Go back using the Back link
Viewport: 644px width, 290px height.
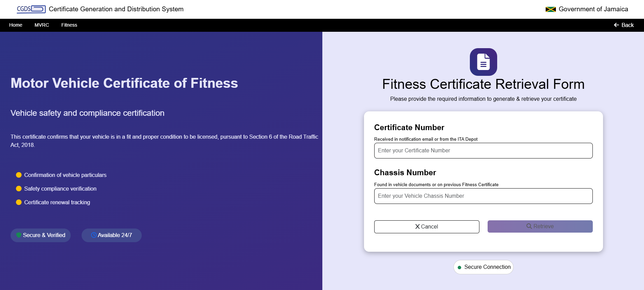(x=624, y=25)
